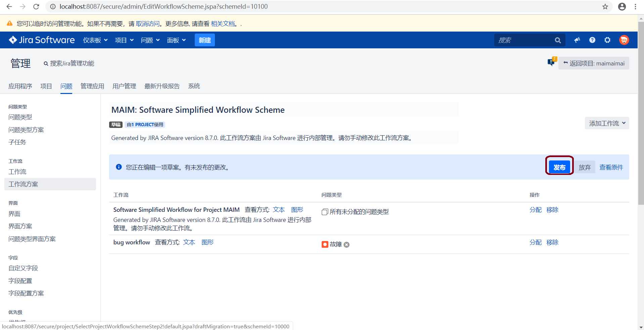View Software Simplified Workflow as 文本
Image resolution: width=644 pixels, height=330 pixels.
pyautogui.click(x=278, y=209)
